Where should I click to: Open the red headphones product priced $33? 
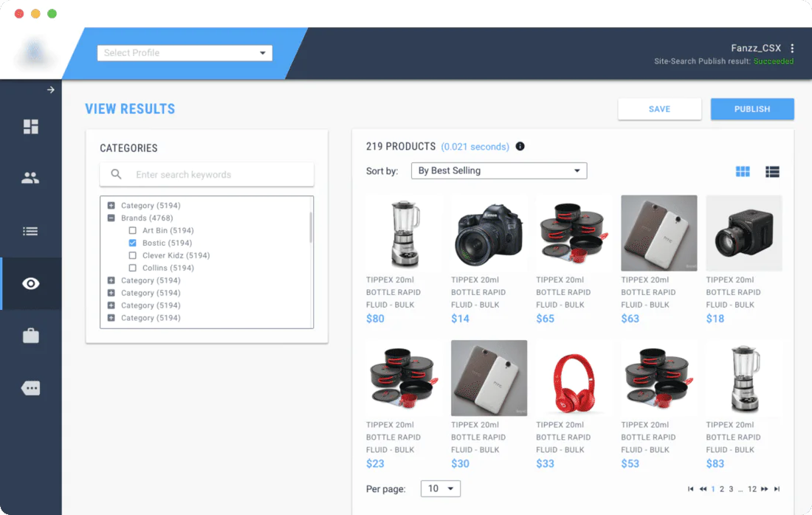point(574,378)
